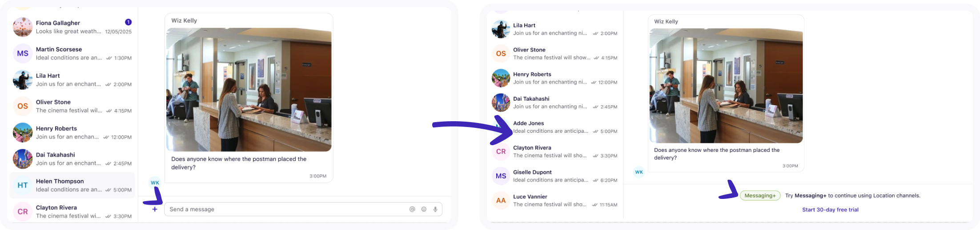Image resolution: width=980 pixels, height=230 pixels.
Task: Click the Messaging+ badge
Action: (760, 195)
